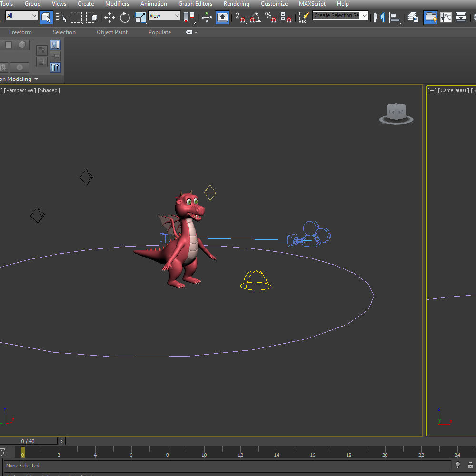Viewport: 476px width, 476px height.
Task: Open the Animation menu
Action: coord(154,4)
